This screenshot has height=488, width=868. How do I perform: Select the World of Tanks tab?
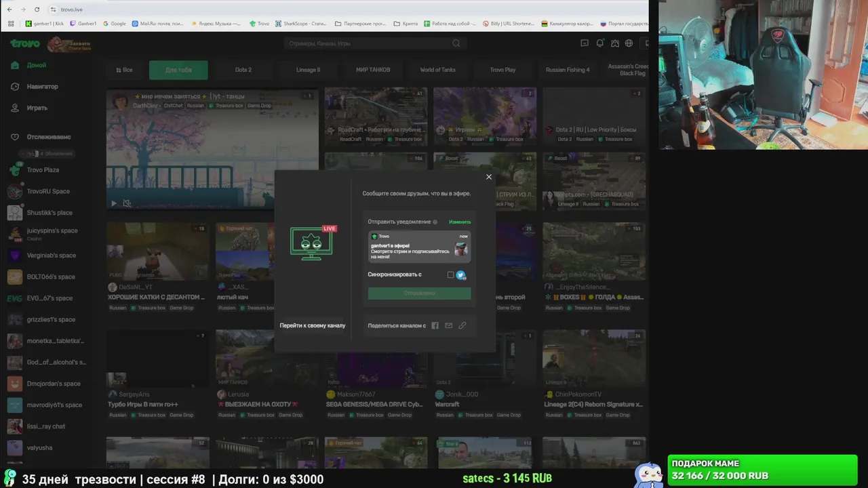click(438, 70)
